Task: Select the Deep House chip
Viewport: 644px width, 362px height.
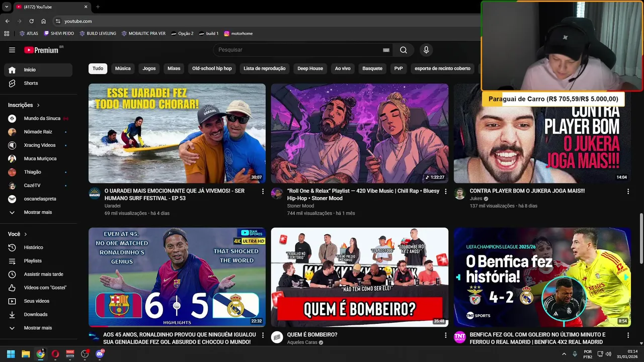Action: pos(310,68)
